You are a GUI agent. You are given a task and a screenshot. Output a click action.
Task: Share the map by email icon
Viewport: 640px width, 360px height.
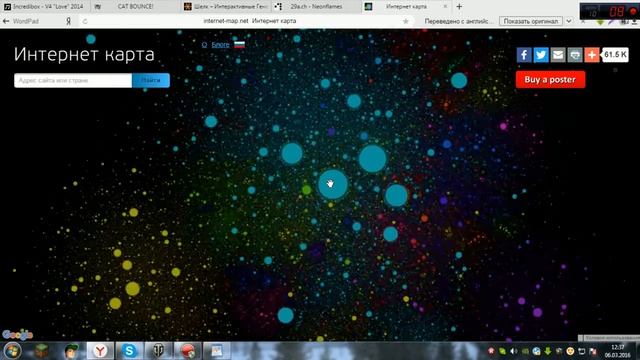click(558, 55)
